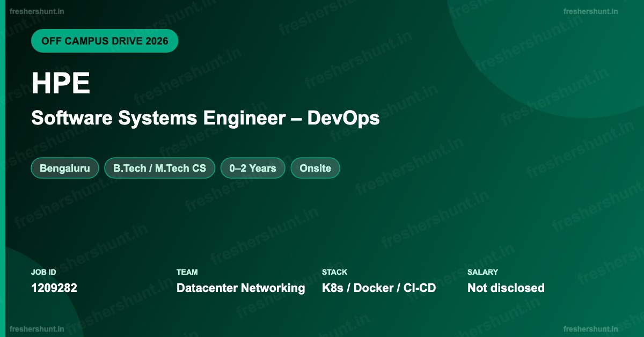The height and width of the screenshot is (337, 644).
Task: Select the Bengaluru location tag
Action: point(65,168)
